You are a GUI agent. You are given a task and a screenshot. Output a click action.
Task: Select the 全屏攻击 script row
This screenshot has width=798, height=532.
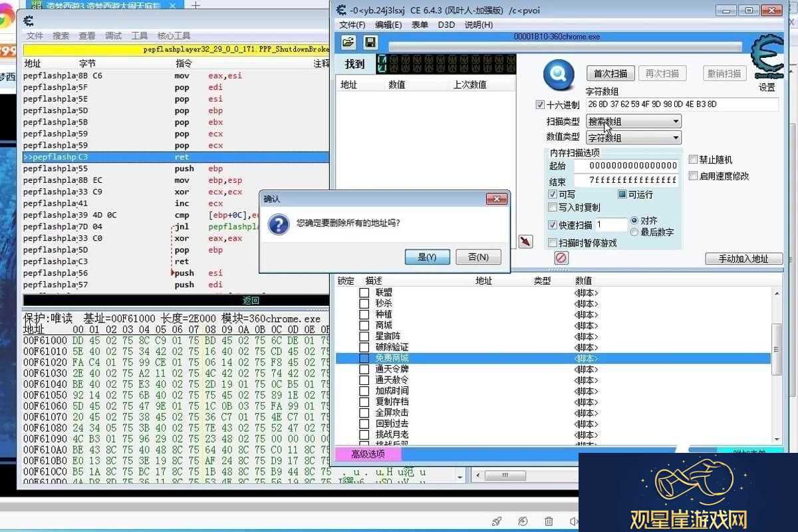[553, 413]
